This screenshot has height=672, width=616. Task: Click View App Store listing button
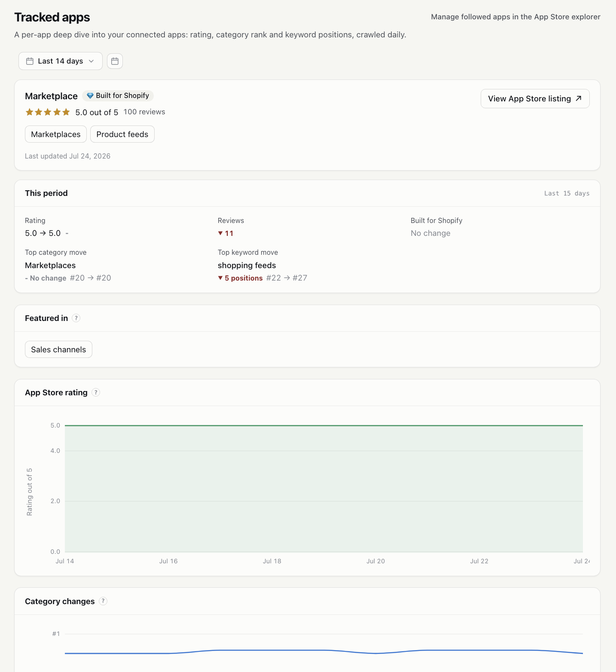(x=535, y=99)
